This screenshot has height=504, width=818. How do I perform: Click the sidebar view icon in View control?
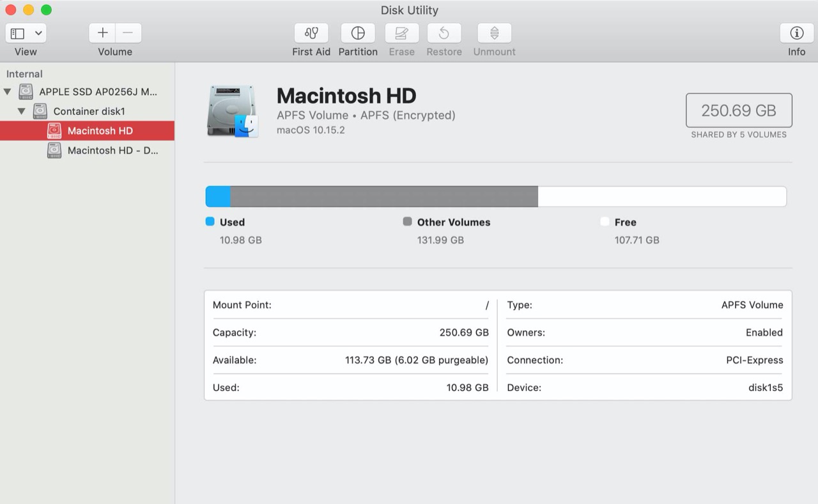pos(19,33)
